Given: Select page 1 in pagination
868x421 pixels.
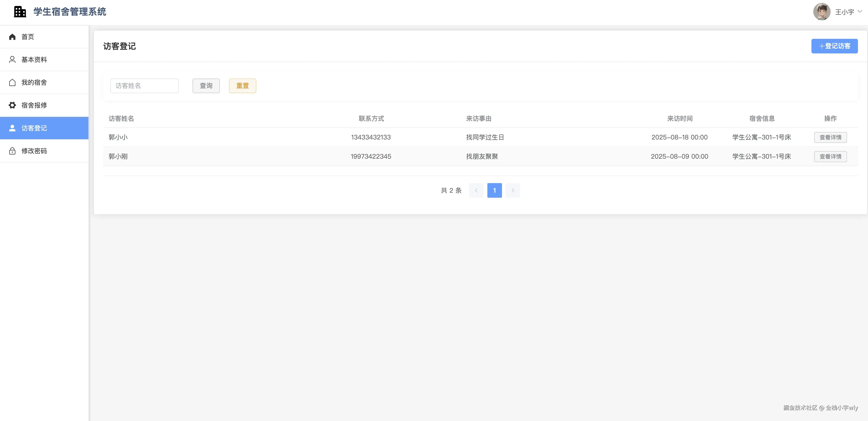Looking at the screenshot, I should coord(494,191).
